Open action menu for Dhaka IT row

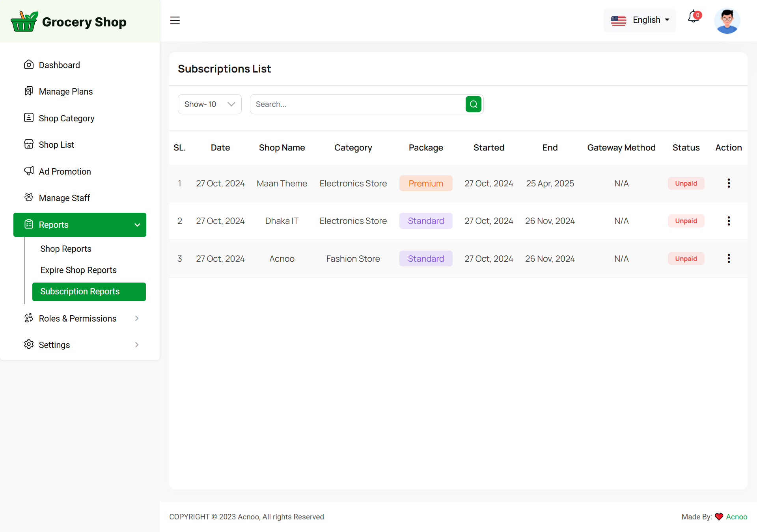coord(728,221)
